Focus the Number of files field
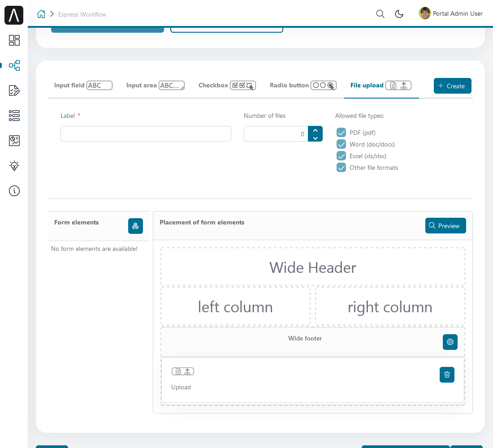The image size is (493, 448). pos(276,134)
